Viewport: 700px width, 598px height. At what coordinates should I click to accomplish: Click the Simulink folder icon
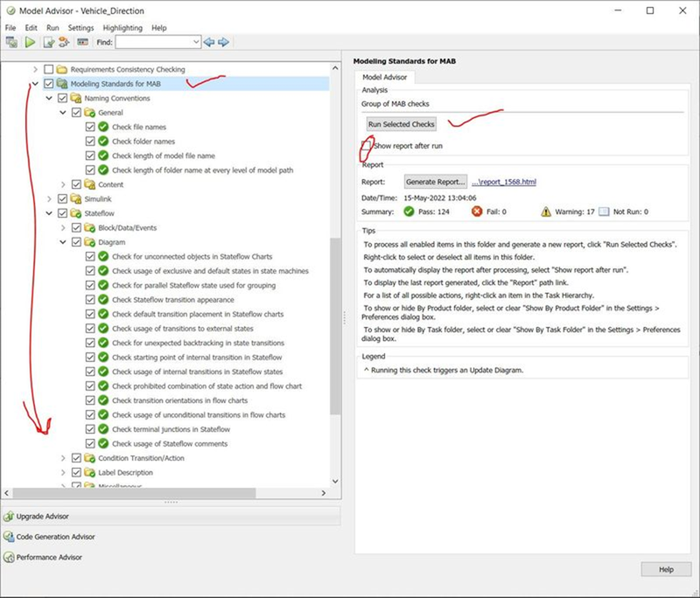(76, 198)
